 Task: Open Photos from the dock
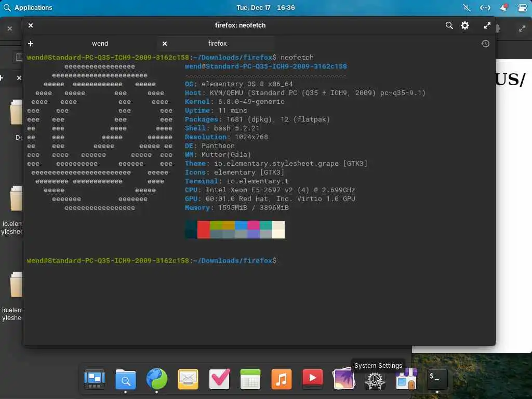344,379
